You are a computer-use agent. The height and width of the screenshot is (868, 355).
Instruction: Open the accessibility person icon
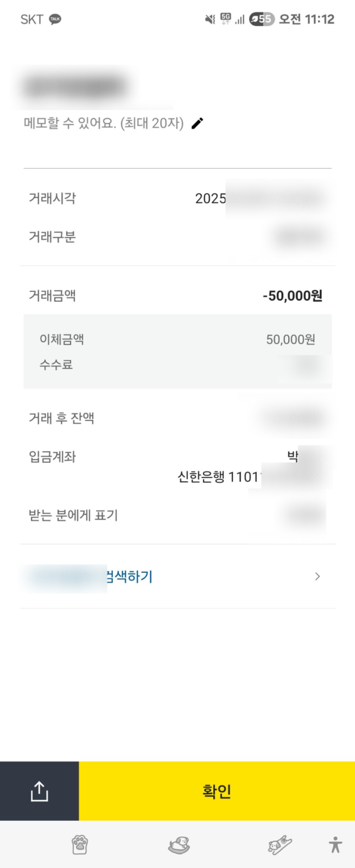335,845
